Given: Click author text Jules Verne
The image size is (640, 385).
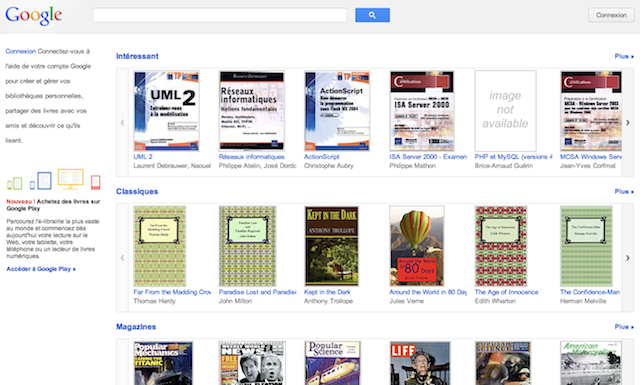Looking at the screenshot, I should pos(407,301).
